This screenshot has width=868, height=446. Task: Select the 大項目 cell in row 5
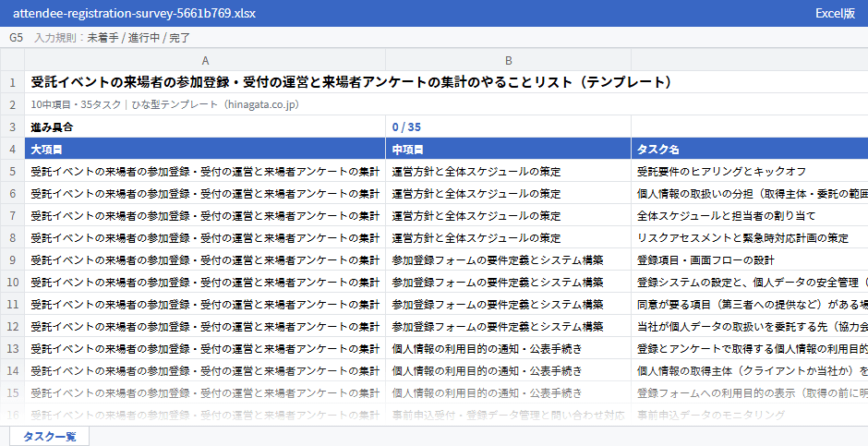(205, 171)
